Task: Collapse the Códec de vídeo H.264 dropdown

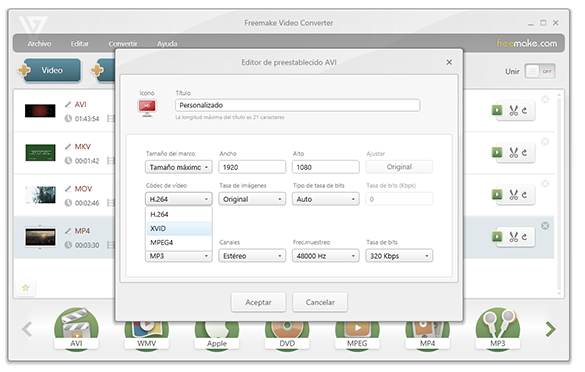Action: [x=179, y=199]
